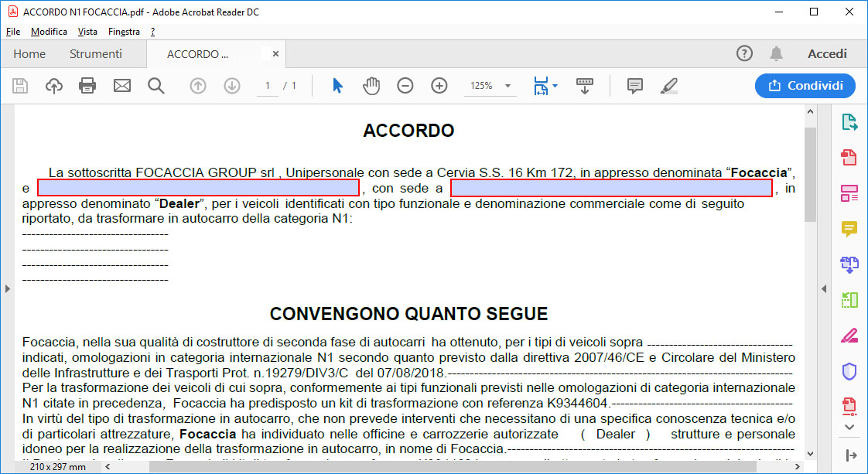This screenshot has width=868, height=474.
Task: Click the ACCORDO document heading
Action: [x=408, y=131]
